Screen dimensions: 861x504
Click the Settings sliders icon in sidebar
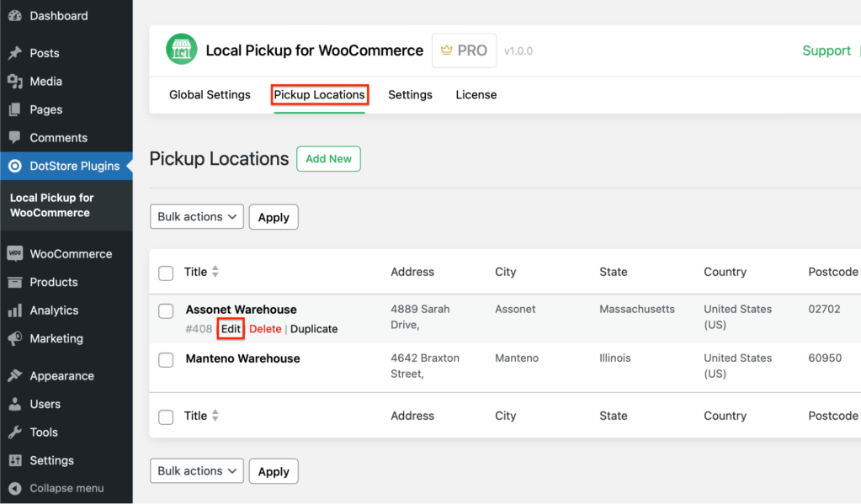point(15,460)
